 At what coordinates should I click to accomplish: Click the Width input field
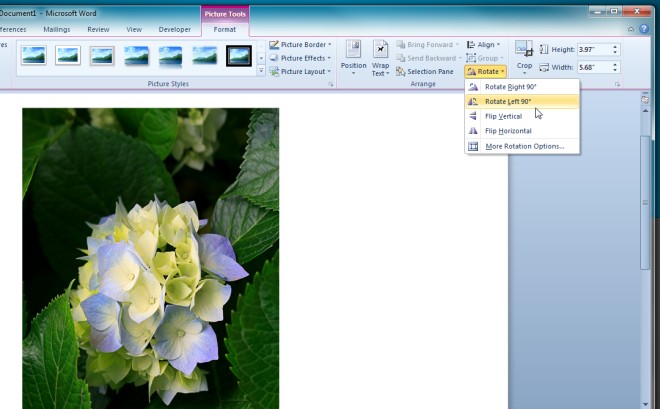coord(594,67)
